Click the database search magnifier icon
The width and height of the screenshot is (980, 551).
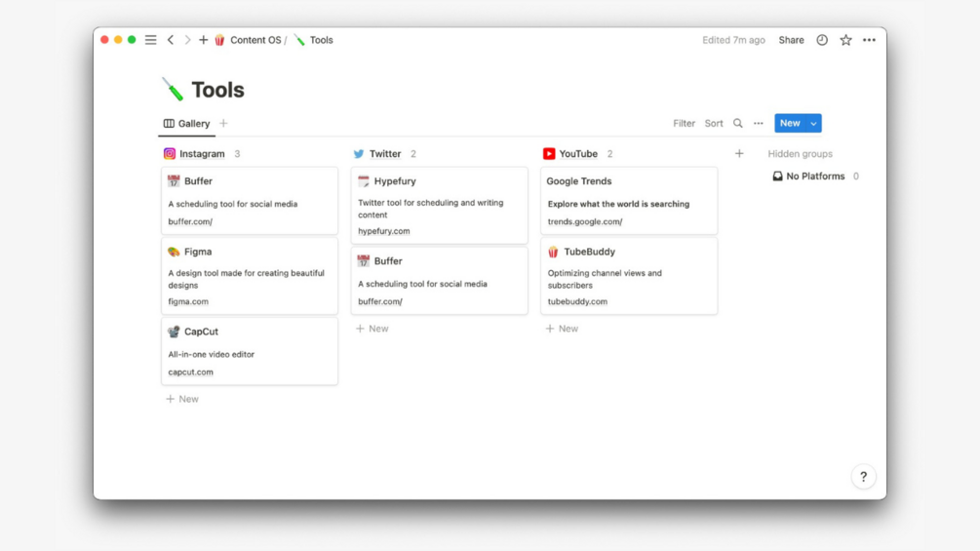click(x=738, y=124)
